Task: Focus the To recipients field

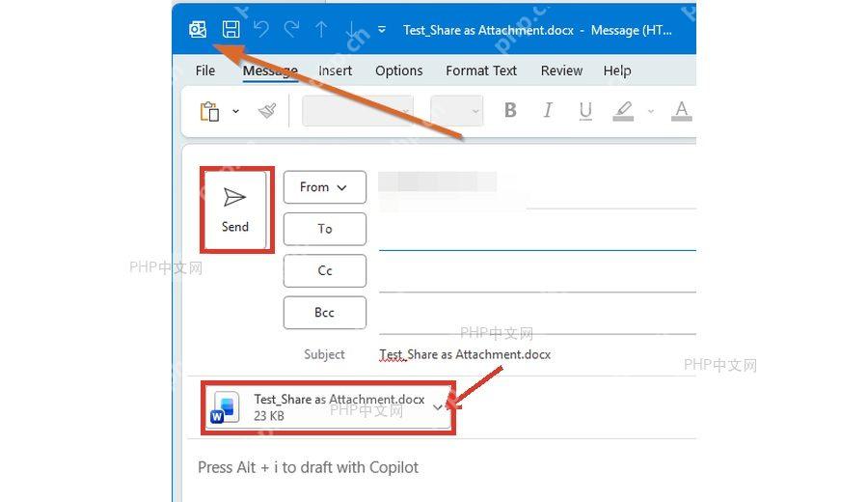Action: (x=537, y=232)
